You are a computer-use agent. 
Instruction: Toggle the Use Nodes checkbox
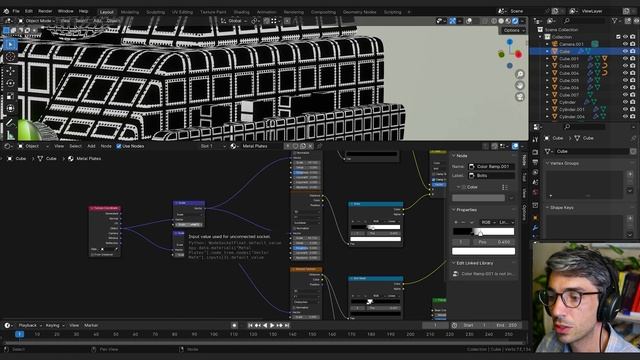click(119, 146)
